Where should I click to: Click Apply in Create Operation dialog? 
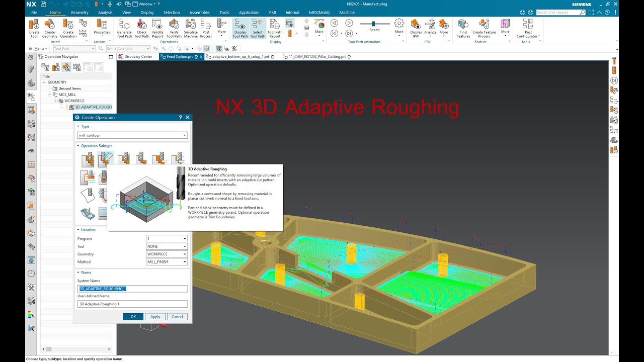tap(155, 317)
